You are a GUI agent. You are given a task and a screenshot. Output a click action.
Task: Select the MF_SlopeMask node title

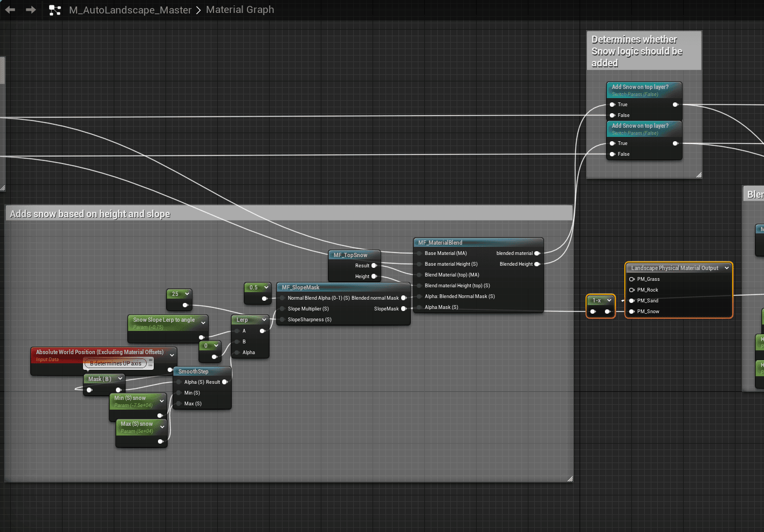tap(301, 287)
